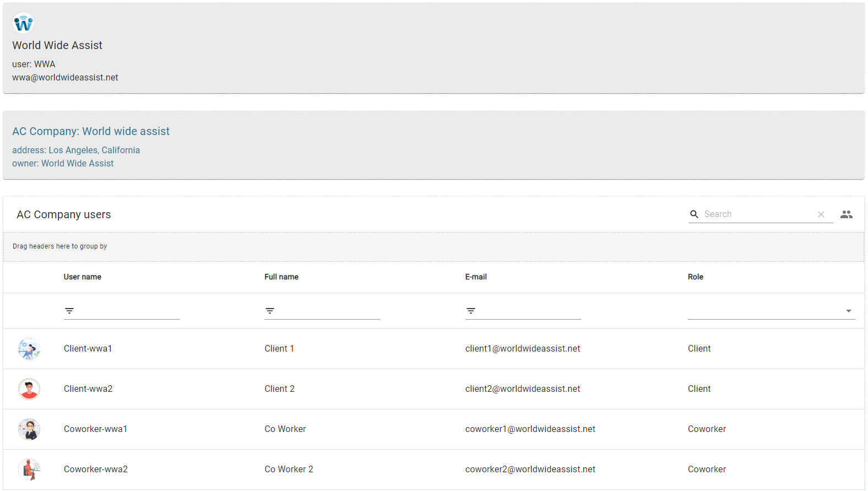Open the User name column filter icon
This screenshot has width=868, height=491.
69,311
